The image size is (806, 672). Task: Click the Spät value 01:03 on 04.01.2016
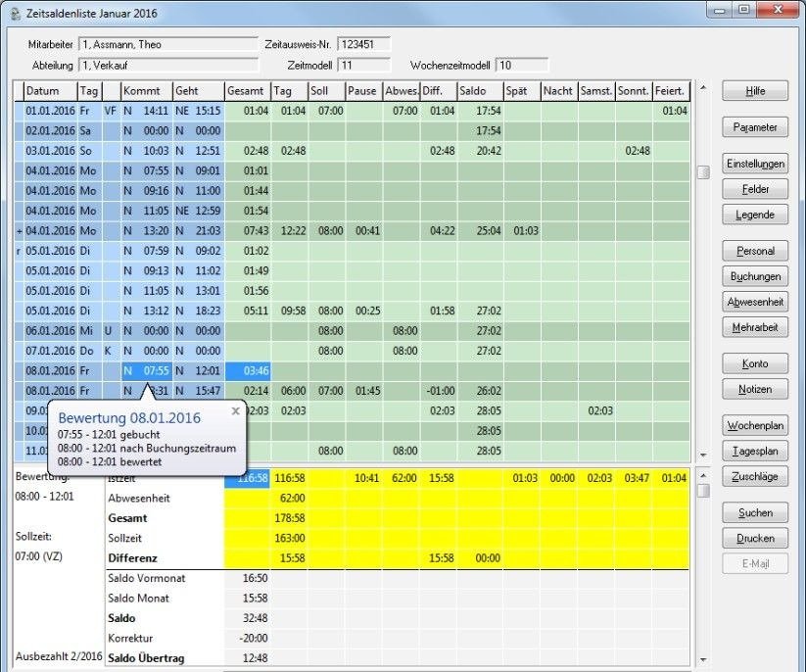525,231
